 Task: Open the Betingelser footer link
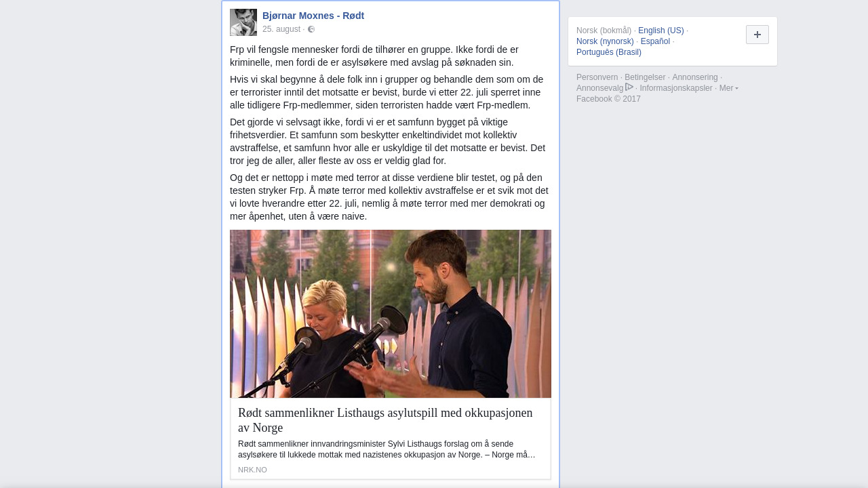(x=645, y=77)
